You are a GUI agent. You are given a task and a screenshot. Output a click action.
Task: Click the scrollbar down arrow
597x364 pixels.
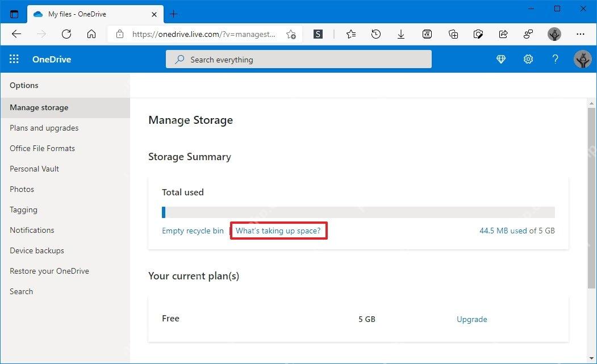(x=591, y=358)
